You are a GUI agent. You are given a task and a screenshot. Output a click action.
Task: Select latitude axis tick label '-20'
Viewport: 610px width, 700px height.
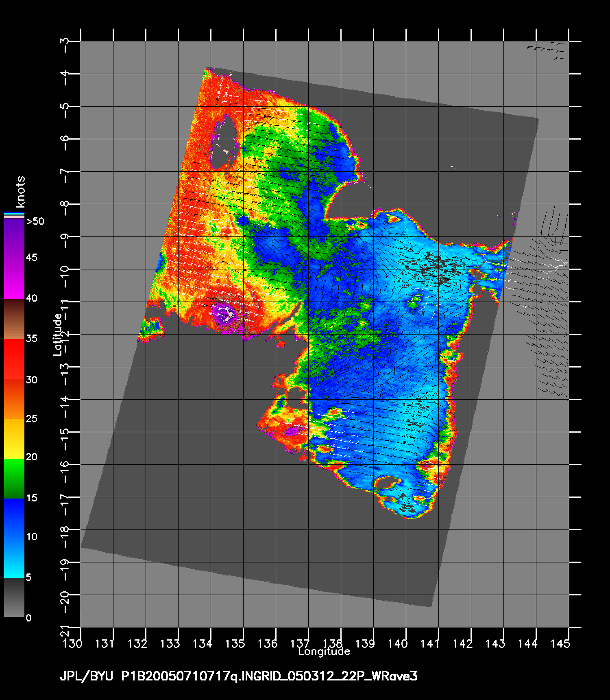pos(64,601)
